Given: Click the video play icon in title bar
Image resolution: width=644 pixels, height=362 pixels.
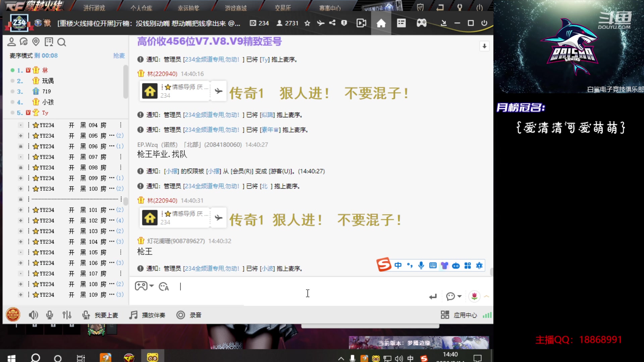Looking at the screenshot, I should pyautogui.click(x=361, y=23).
